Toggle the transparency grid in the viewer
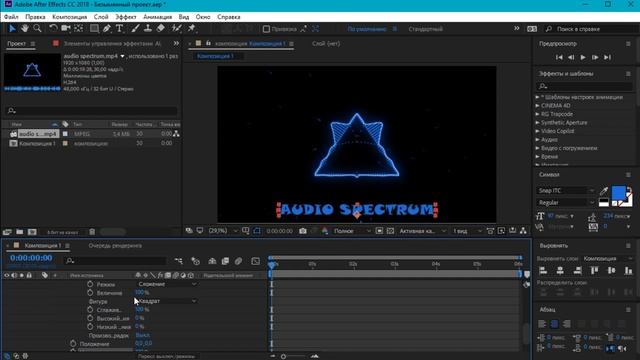Image resolution: width=640 pixels, height=360 pixels. click(x=390, y=231)
